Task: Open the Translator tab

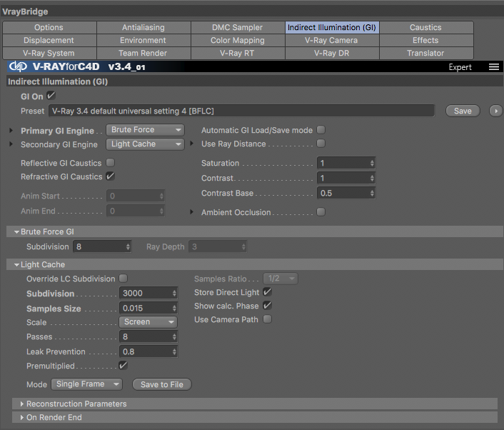Action: click(x=426, y=53)
